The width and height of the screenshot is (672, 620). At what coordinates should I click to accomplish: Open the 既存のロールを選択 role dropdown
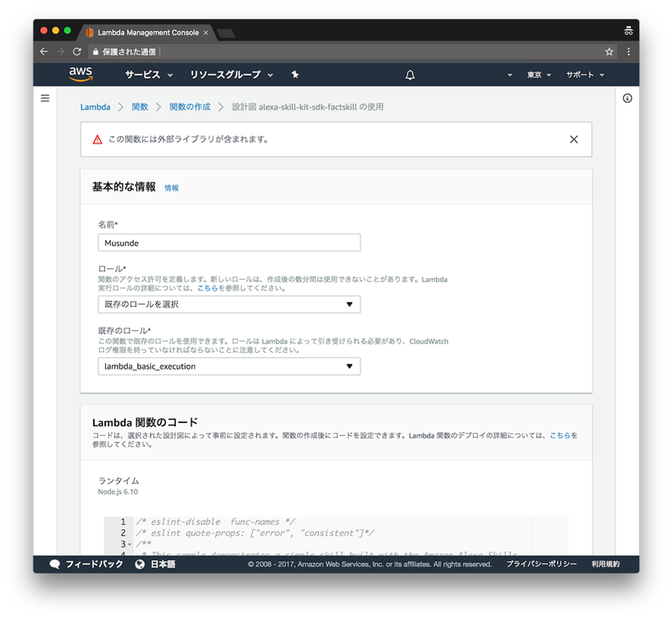coord(229,304)
